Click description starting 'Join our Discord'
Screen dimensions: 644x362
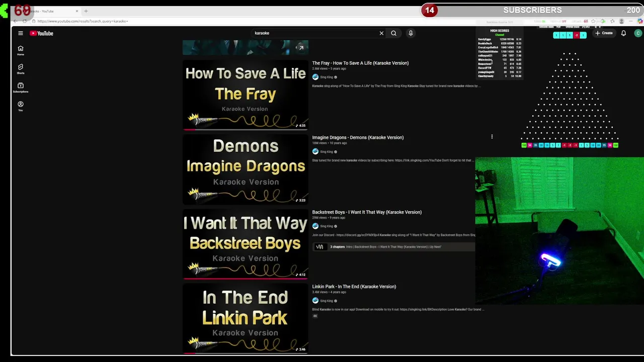tap(393, 235)
